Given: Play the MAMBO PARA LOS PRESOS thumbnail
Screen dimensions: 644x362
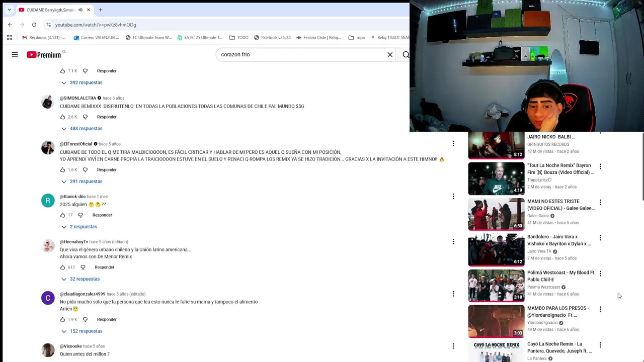Looking at the screenshot, I should [x=496, y=321].
